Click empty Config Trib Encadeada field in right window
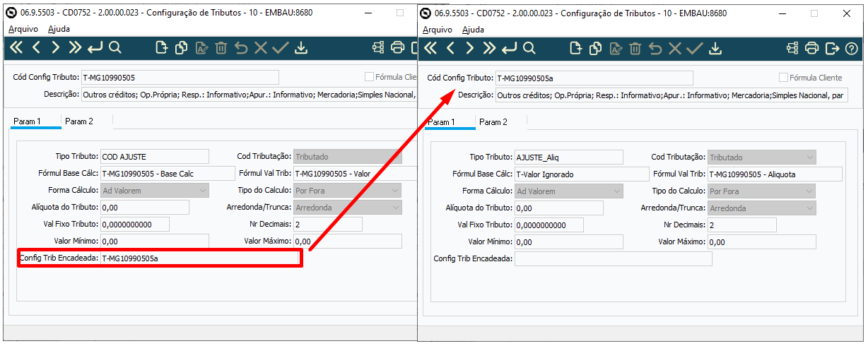 coord(613,259)
